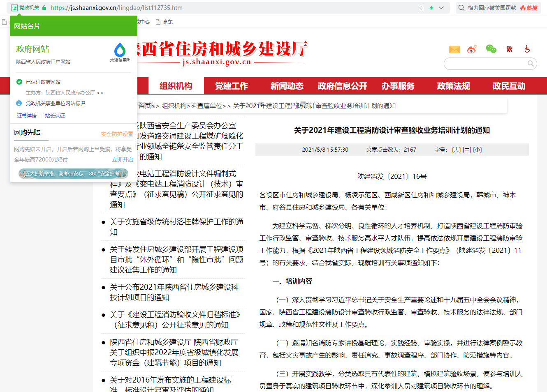This screenshot has width=547, height=392.
Task: Click the green padlock security icon
Action: click(x=44, y=8)
